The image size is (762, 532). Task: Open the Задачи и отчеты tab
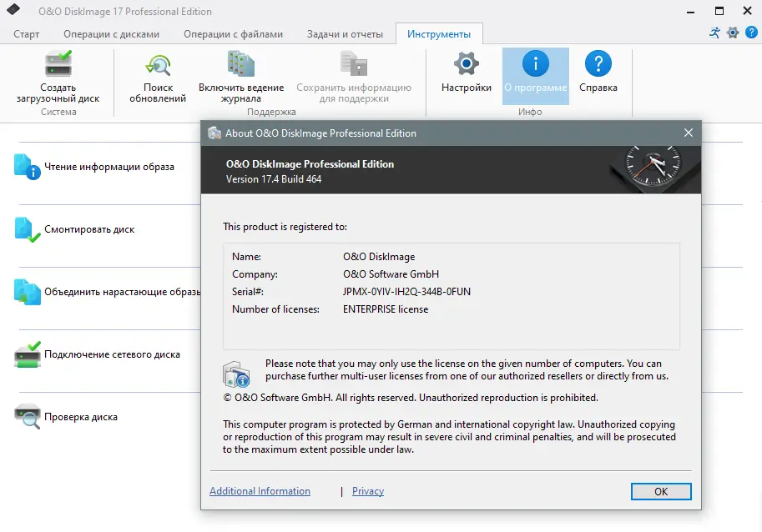click(x=346, y=34)
